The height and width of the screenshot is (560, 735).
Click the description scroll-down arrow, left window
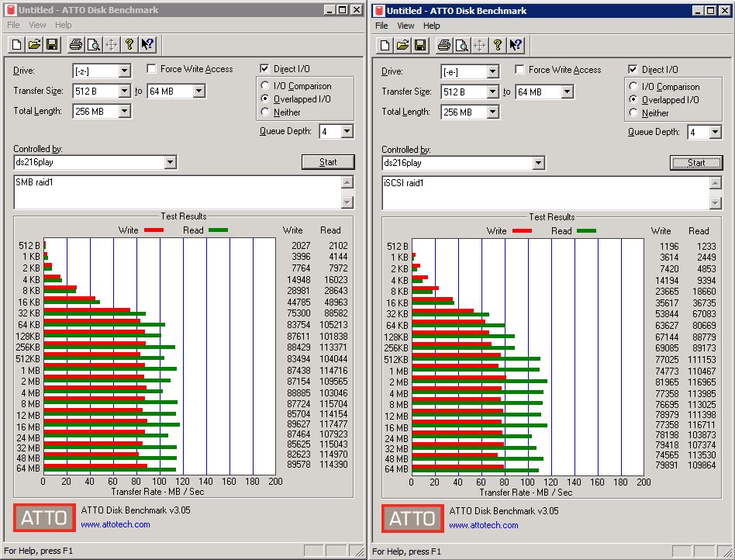point(347,202)
